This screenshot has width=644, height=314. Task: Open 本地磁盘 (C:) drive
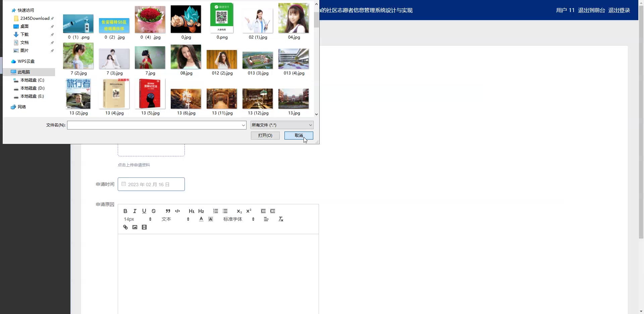(x=32, y=80)
